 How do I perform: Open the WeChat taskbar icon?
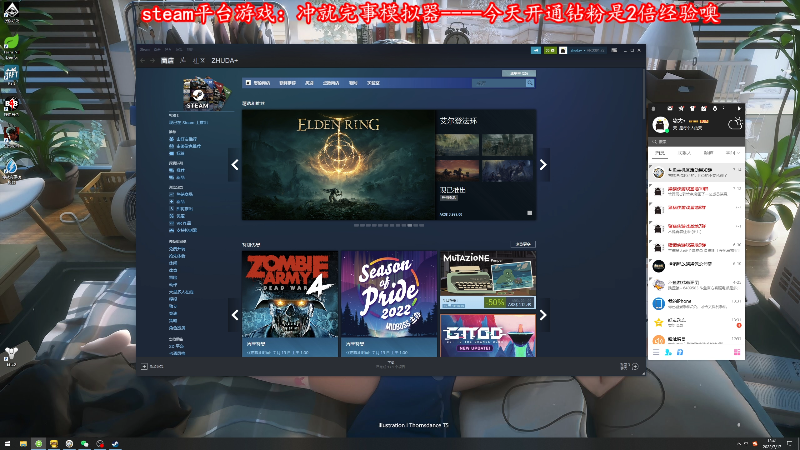tap(84, 444)
